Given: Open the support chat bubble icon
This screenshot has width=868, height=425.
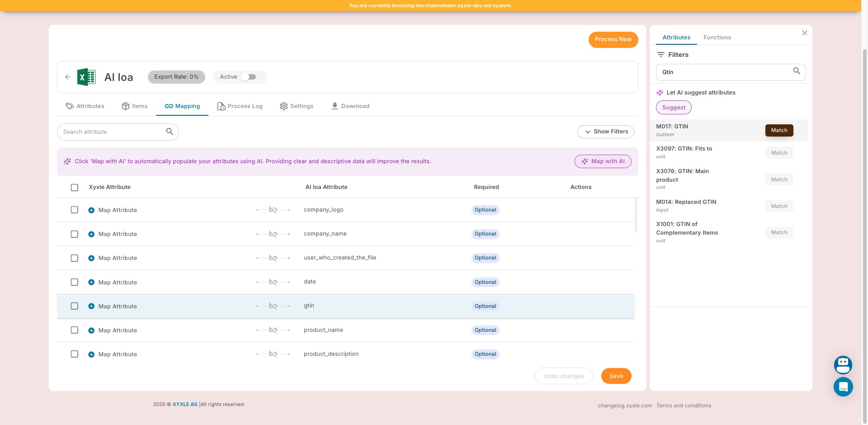Looking at the screenshot, I should pyautogui.click(x=843, y=387).
